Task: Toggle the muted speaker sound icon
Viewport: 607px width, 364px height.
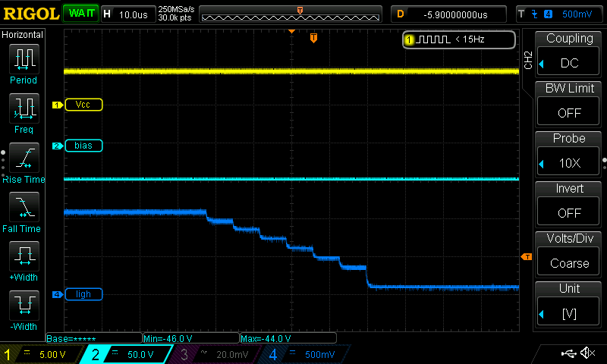Action: [x=587, y=353]
